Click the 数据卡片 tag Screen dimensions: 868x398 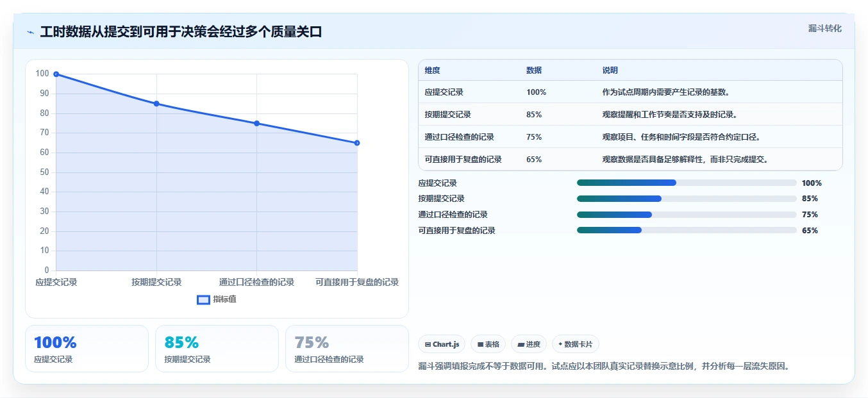[x=576, y=344]
